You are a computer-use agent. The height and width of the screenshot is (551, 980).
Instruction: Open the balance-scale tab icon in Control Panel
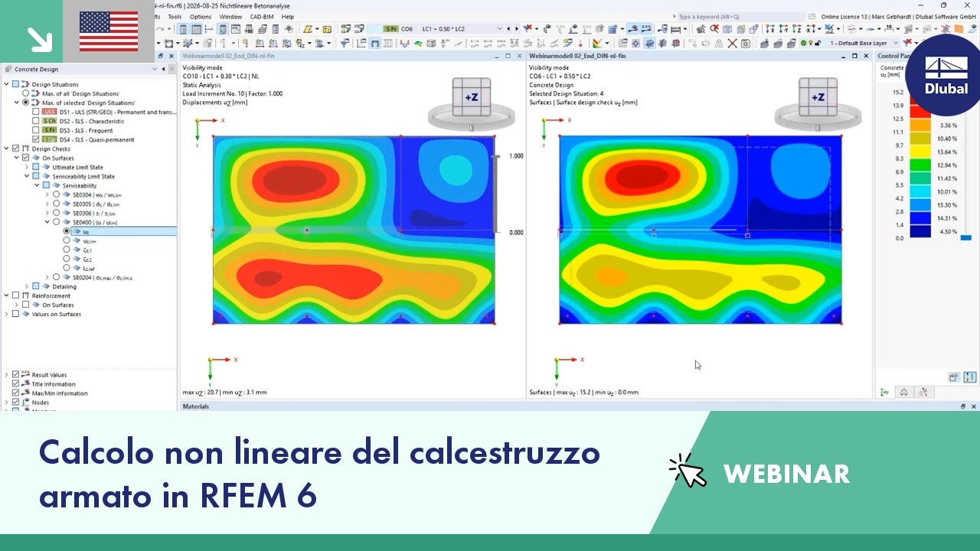pos(904,392)
